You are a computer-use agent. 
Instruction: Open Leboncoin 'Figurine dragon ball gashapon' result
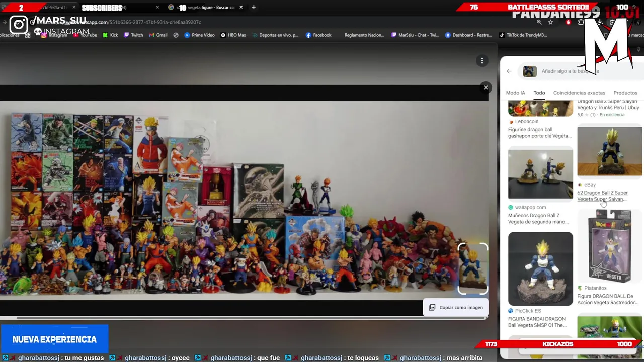click(x=539, y=133)
